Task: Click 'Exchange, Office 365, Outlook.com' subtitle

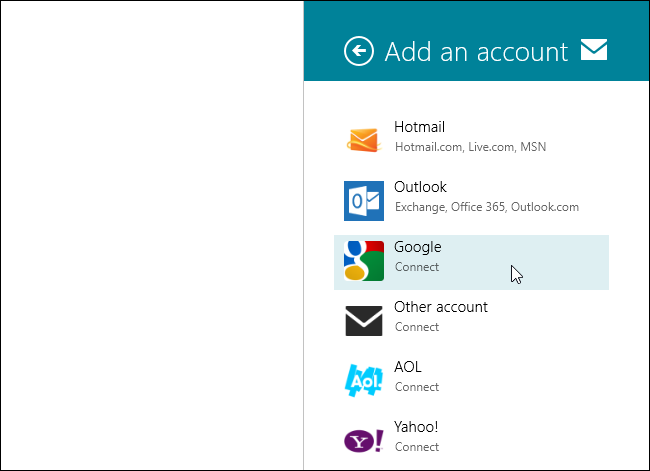Action: pos(487,207)
